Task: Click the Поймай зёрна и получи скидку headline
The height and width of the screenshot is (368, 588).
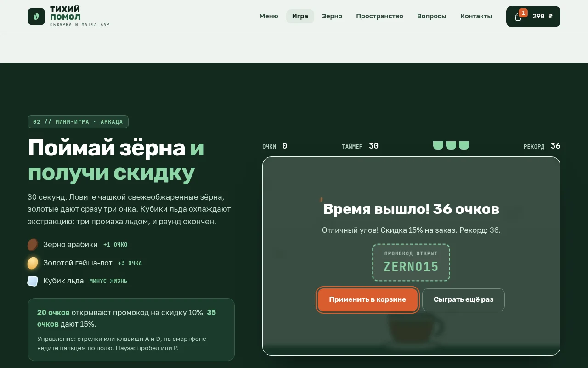Action: tap(116, 160)
